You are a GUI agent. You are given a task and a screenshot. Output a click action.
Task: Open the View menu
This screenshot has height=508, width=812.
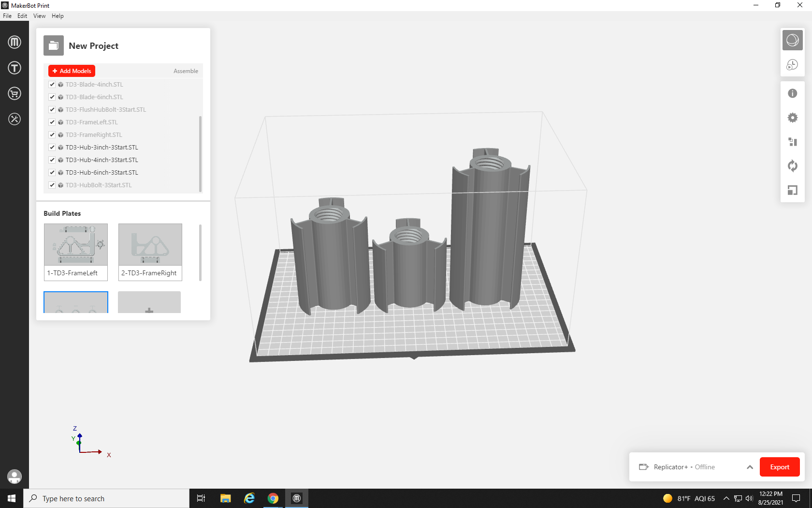tap(40, 16)
